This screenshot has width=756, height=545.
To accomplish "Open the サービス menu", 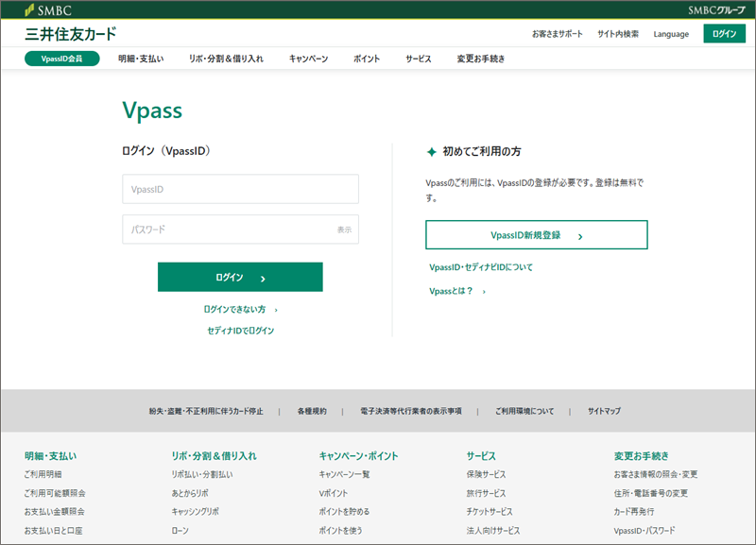I will 418,59.
